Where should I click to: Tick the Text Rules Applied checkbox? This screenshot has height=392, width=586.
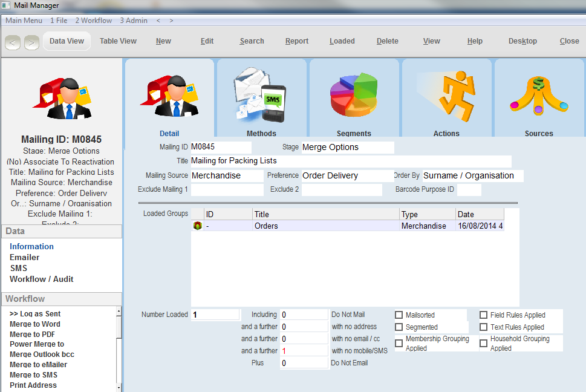(483, 327)
